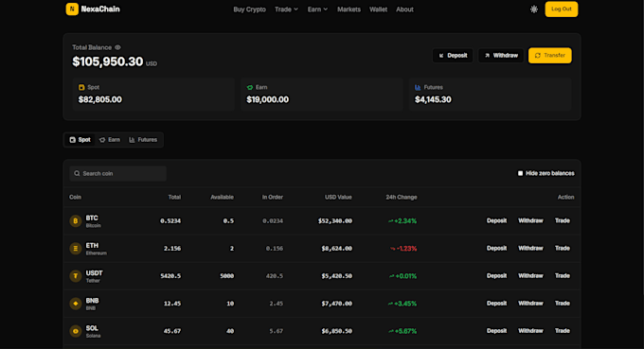Deposit ETH from its row
The height and width of the screenshot is (349, 644).
tap(496, 248)
